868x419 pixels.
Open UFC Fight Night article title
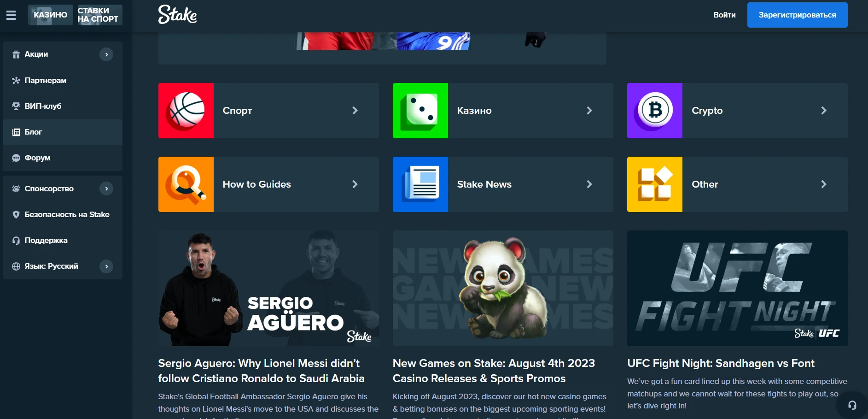point(721,363)
